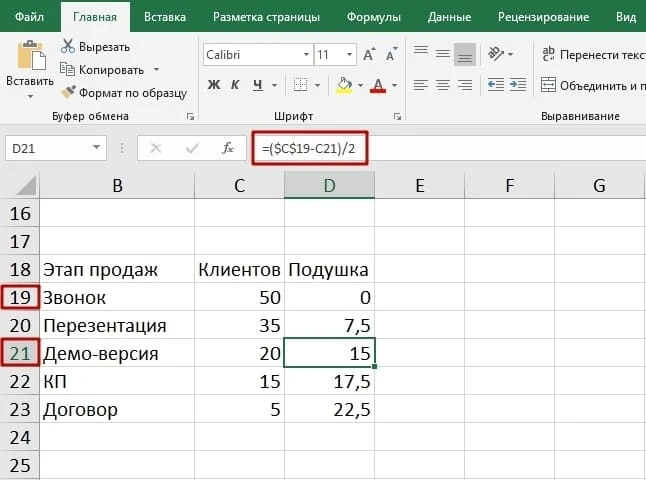The image size is (646, 480).
Task: Toggle Italic (К) formatting
Action: pyautogui.click(x=235, y=85)
